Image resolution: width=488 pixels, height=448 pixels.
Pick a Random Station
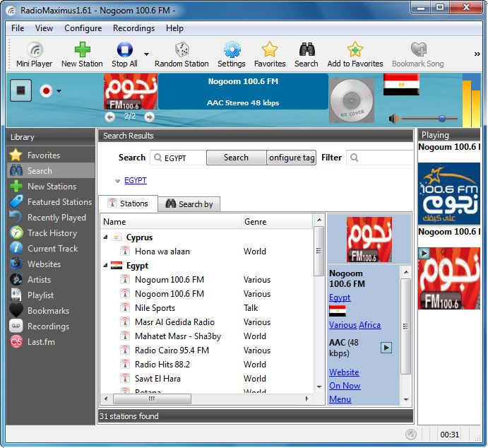[181, 55]
